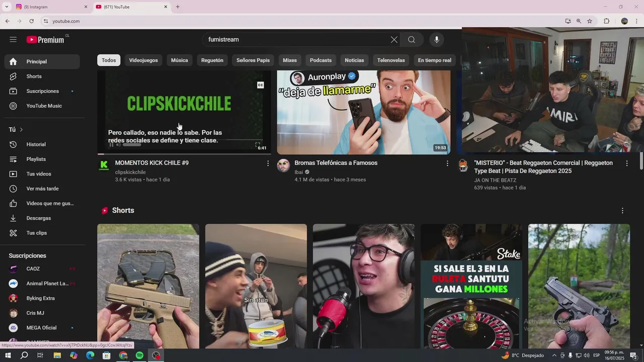The width and height of the screenshot is (644, 362).
Task: Open the CLIPSKICKCHILE video thumbnail
Action: [x=184, y=112]
